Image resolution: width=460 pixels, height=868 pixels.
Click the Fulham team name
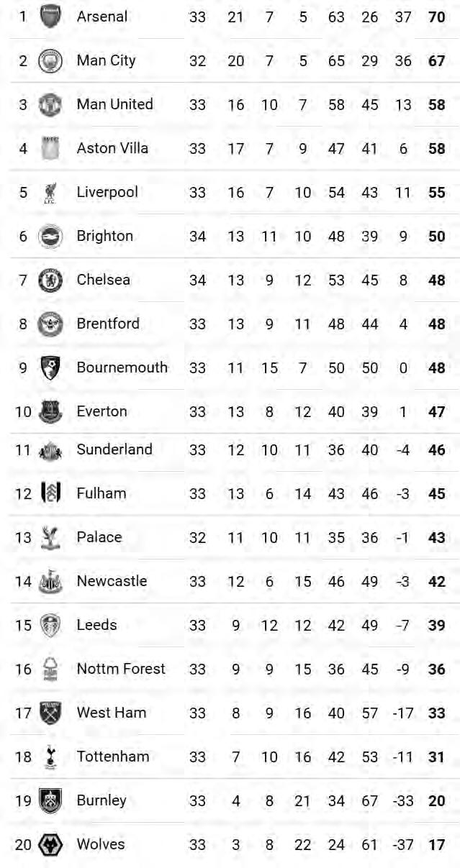[x=101, y=493]
